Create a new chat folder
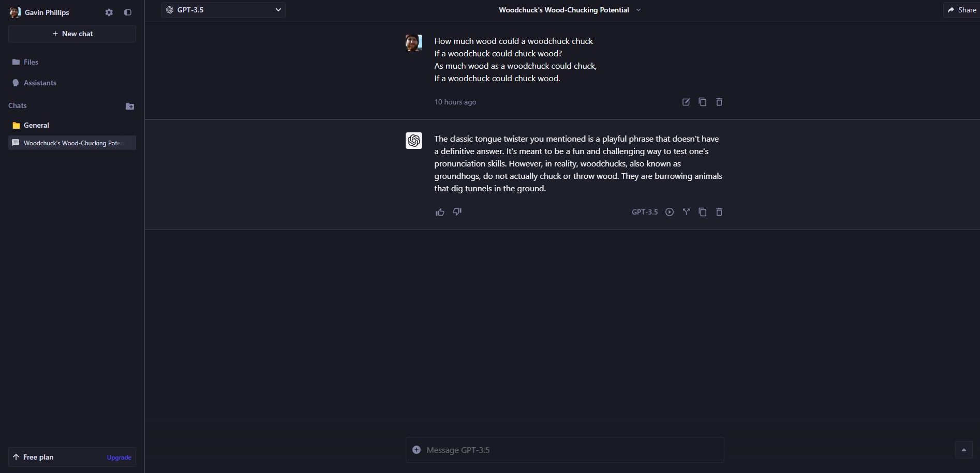Image resolution: width=980 pixels, height=473 pixels. tap(130, 106)
